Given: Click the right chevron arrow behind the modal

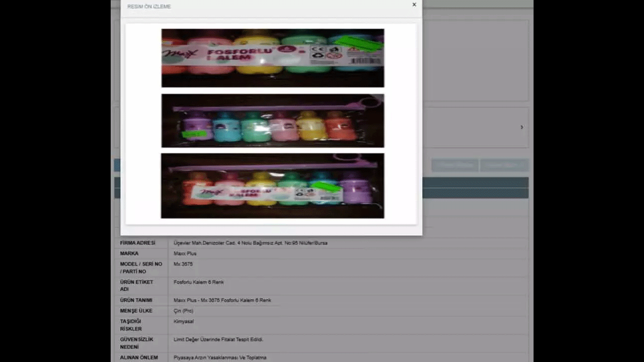Looking at the screenshot, I should pos(522,127).
